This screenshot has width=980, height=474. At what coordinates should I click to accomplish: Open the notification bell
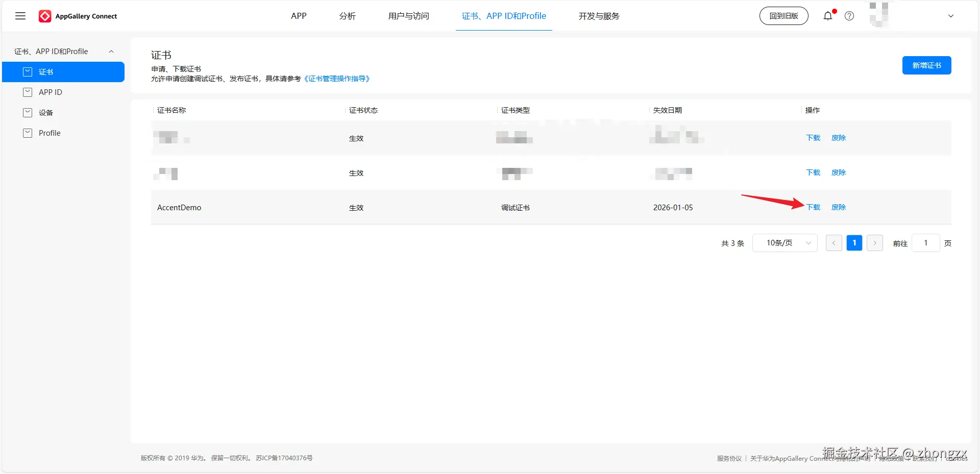tap(827, 16)
